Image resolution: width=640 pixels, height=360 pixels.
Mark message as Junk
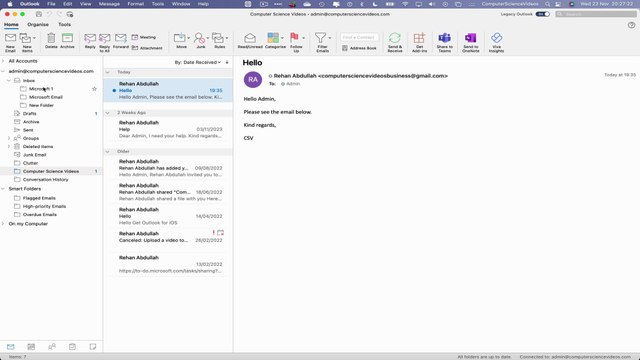(200, 41)
